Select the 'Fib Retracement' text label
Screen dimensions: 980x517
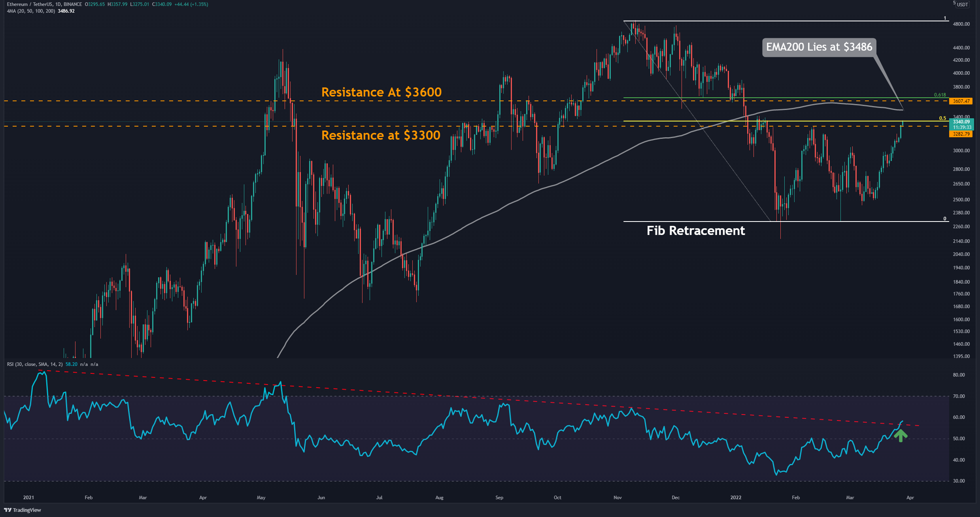pos(696,231)
